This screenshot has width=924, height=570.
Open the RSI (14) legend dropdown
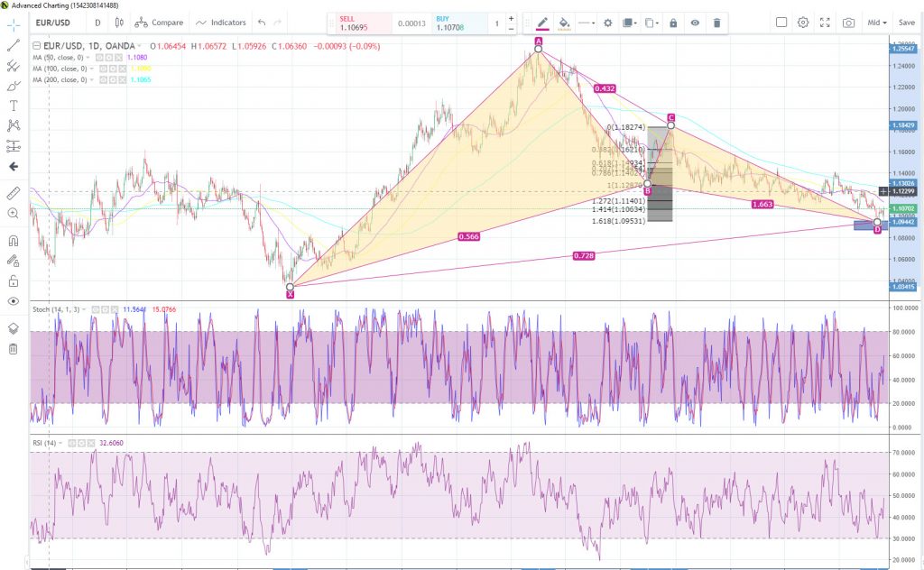click(60, 443)
